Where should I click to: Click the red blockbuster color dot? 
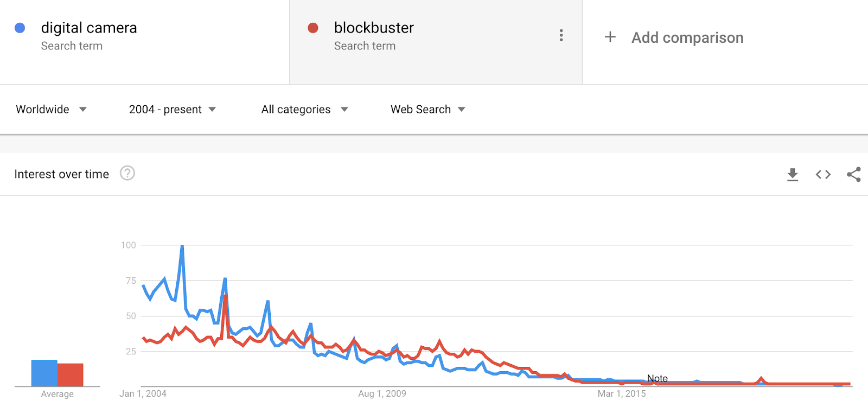pos(313,28)
